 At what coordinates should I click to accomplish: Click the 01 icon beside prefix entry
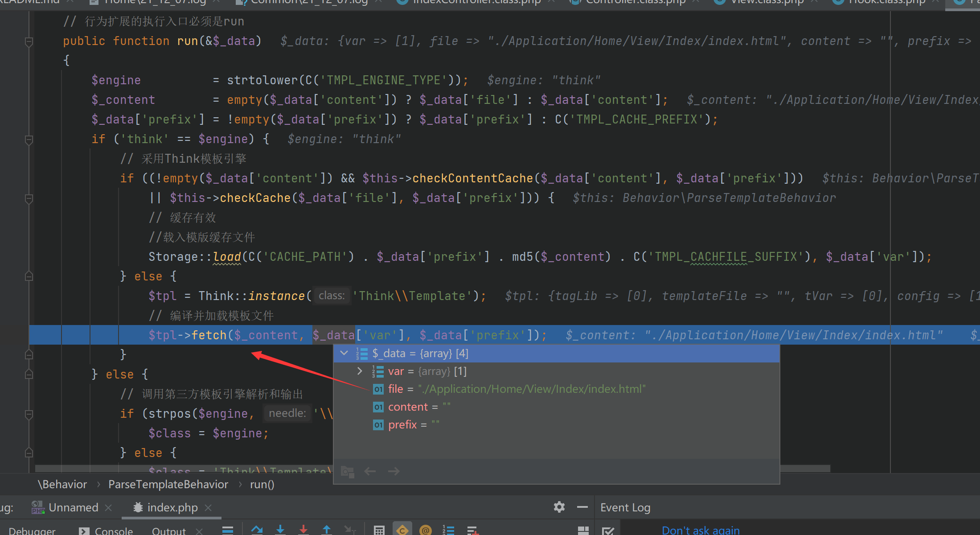tap(378, 425)
